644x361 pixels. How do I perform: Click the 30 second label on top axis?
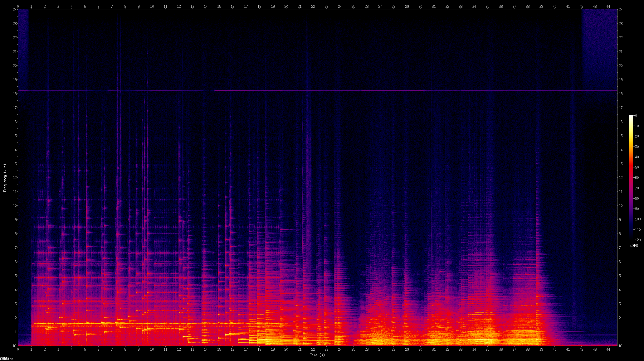click(x=420, y=7)
